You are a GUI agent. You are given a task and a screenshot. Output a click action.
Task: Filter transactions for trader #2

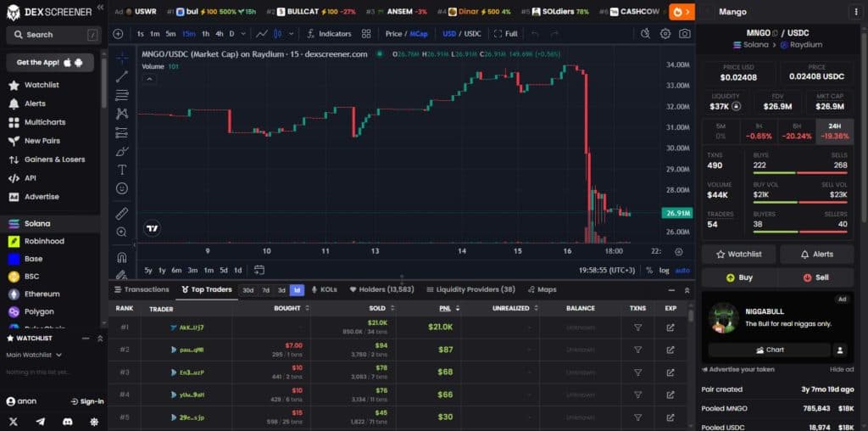pos(637,350)
